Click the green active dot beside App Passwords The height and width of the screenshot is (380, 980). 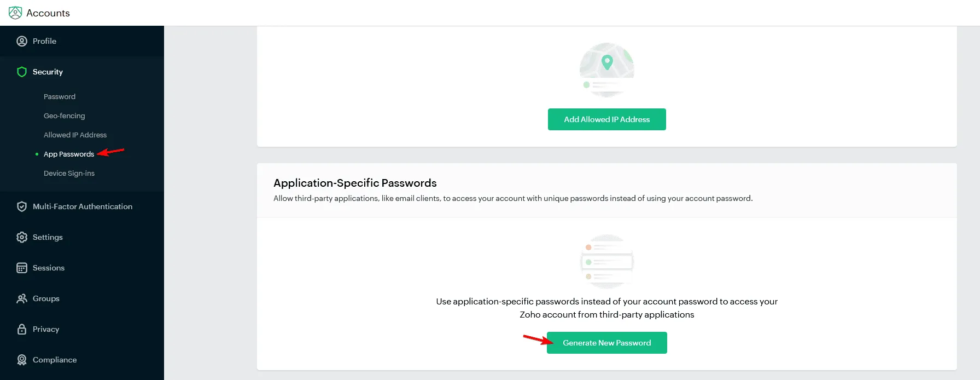36,154
